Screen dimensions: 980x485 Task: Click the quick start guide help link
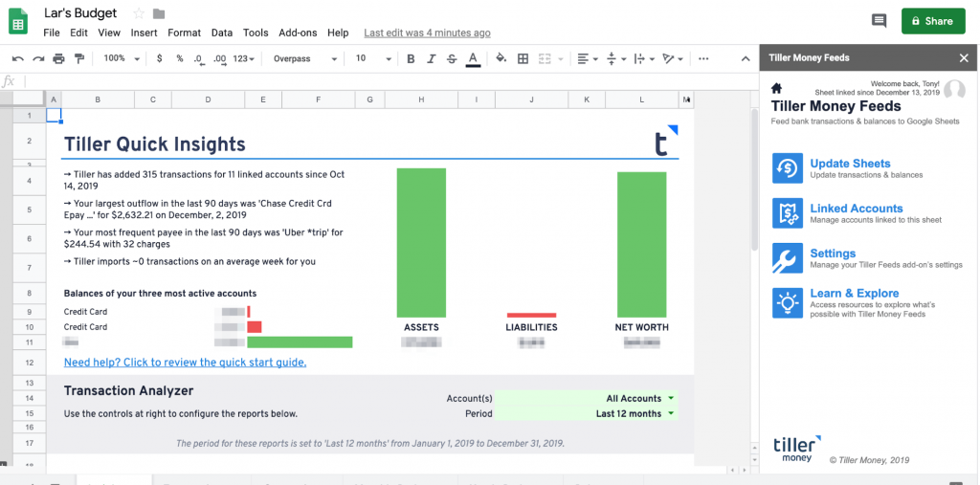click(185, 363)
